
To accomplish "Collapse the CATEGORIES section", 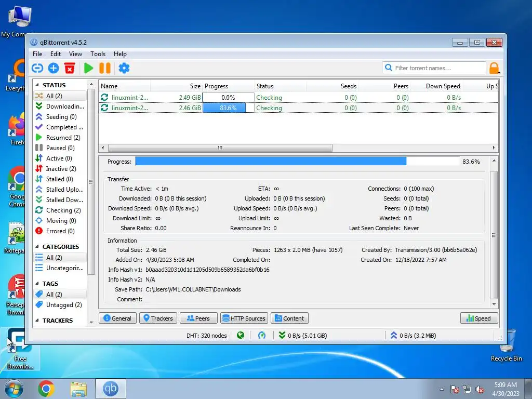I will [37, 247].
